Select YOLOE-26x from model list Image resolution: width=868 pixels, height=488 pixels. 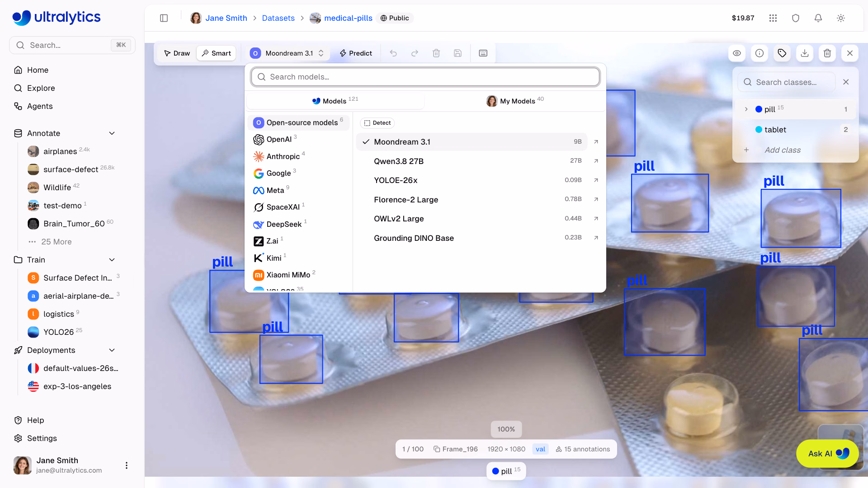pyautogui.click(x=472, y=180)
